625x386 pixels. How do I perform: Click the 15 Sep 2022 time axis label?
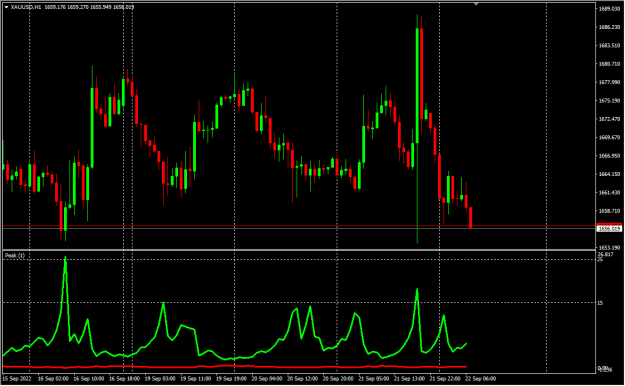pos(17,378)
